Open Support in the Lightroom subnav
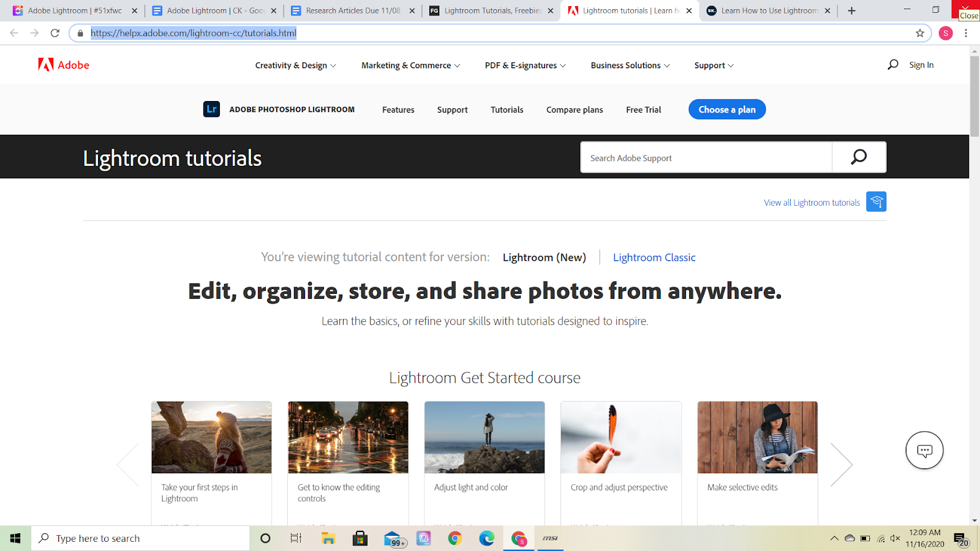Viewport: 980px width, 551px height. tap(452, 110)
